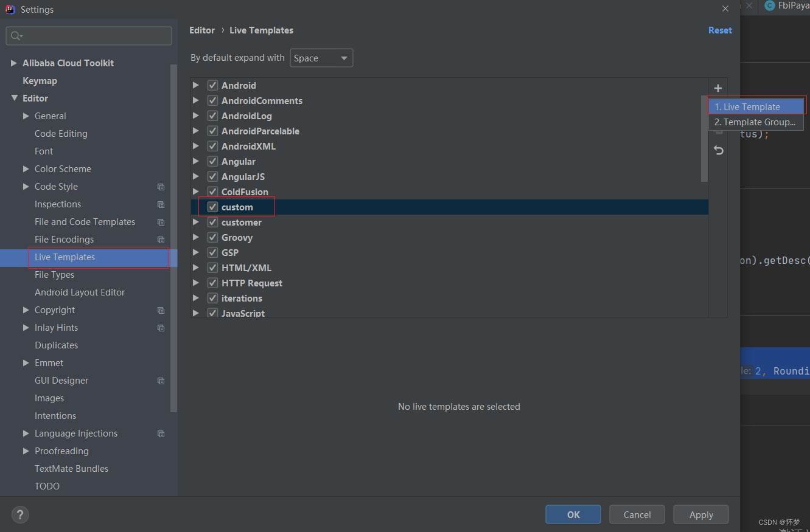Toggle the HTML/XML checkbox
This screenshot has width=810, height=532.
[212, 268]
